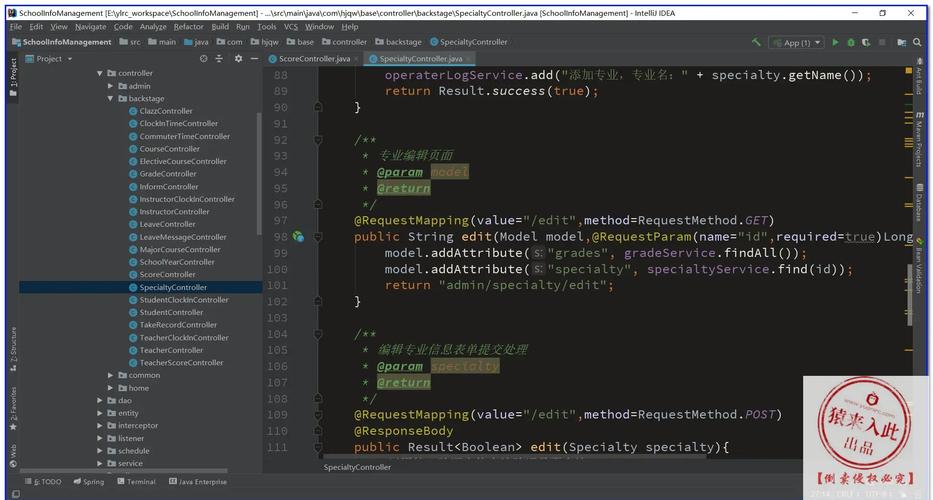Click the Build project hammer icon

756,42
